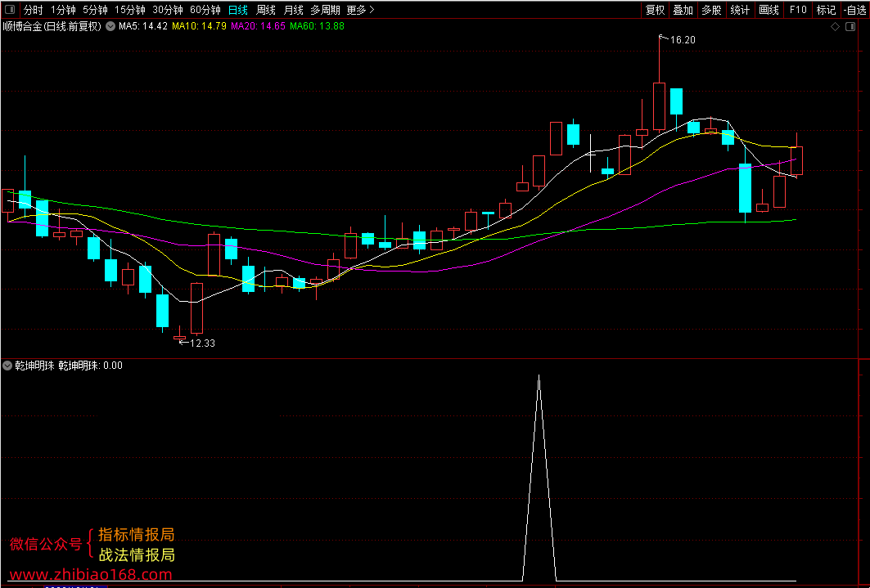Expand the 乾坤明珠 indicator dropdown arrow

tap(7, 366)
